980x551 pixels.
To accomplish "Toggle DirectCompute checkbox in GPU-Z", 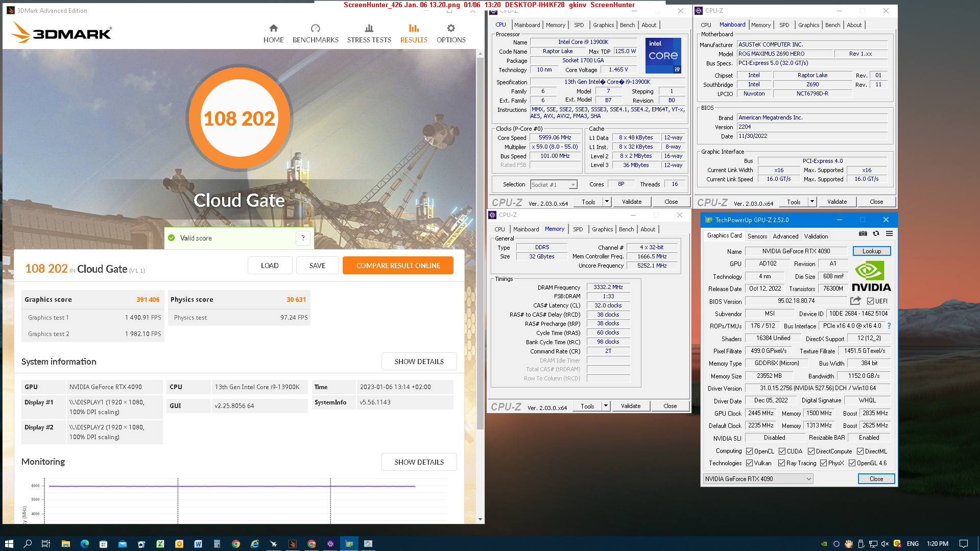I will point(811,451).
